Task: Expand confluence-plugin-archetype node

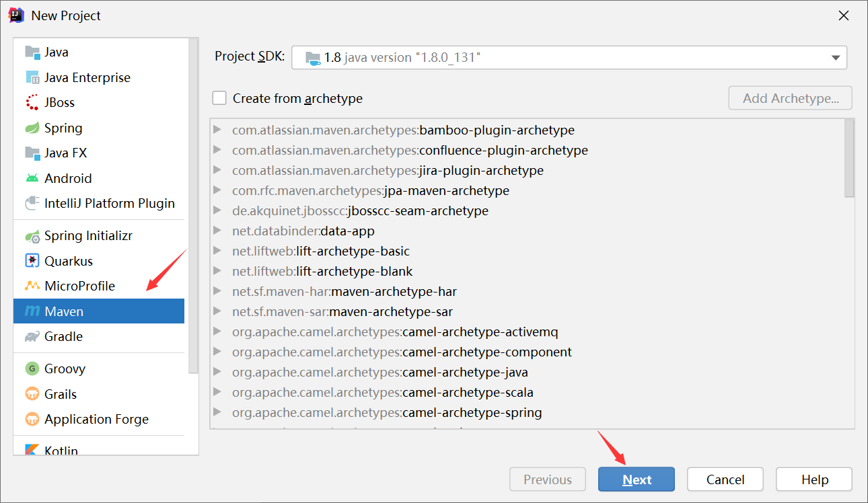Action: click(217, 150)
